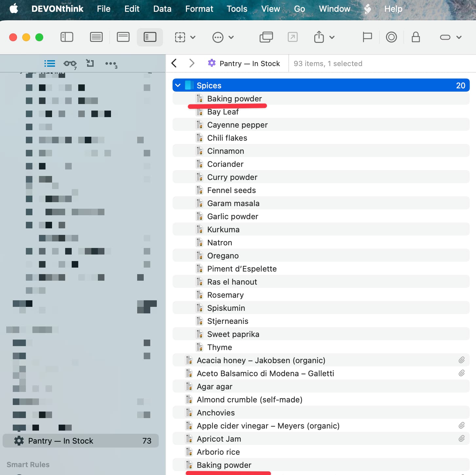This screenshot has height=475, width=476.
Task: Toggle the flag on selected item
Action: [x=367, y=37]
